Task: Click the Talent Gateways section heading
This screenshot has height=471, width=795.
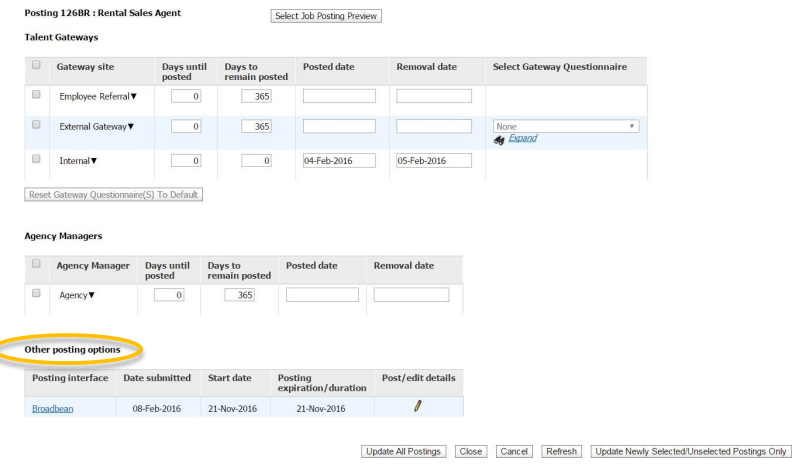Action: [61, 38]
